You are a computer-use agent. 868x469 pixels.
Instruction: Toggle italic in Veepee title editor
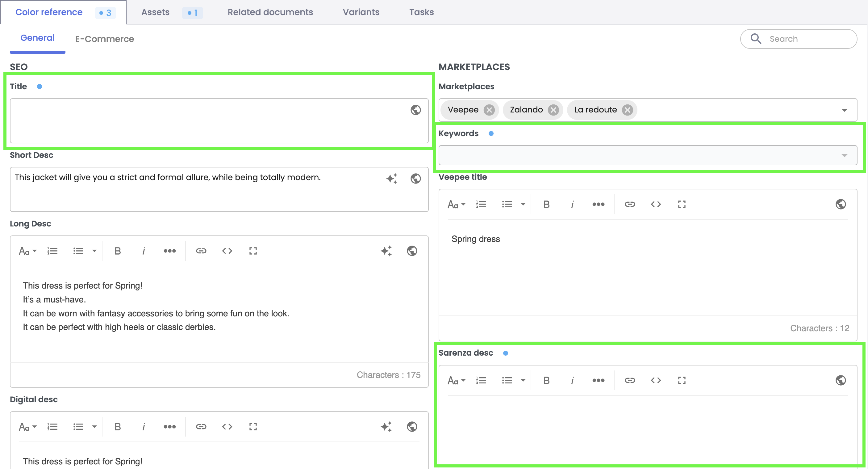[572, 204]
